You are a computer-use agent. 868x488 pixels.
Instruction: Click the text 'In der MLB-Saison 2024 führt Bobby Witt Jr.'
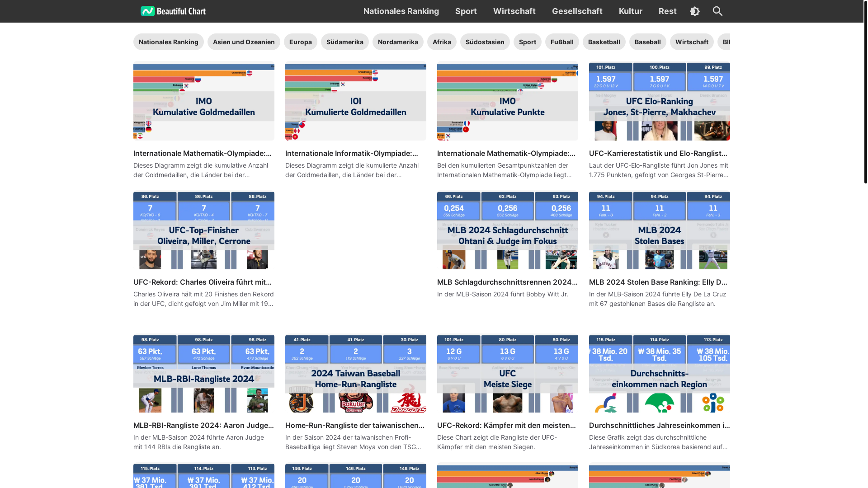point(503,294)
